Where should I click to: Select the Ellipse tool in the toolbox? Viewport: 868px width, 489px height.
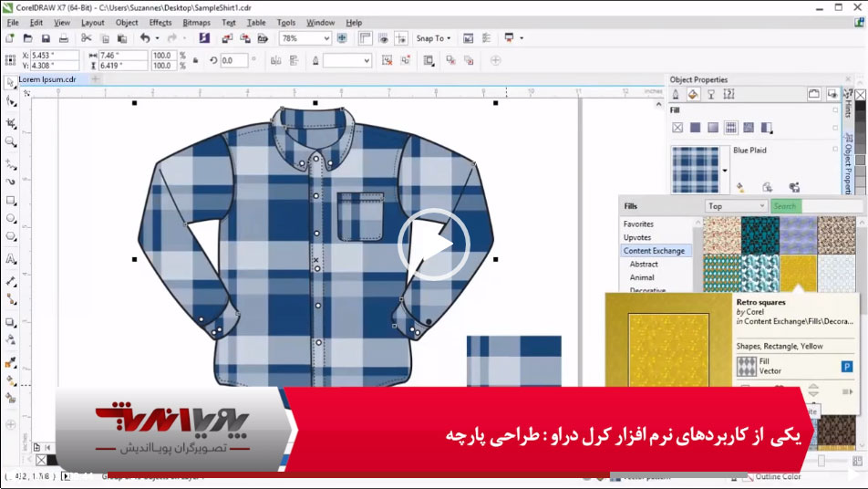[x=10, y=218]
